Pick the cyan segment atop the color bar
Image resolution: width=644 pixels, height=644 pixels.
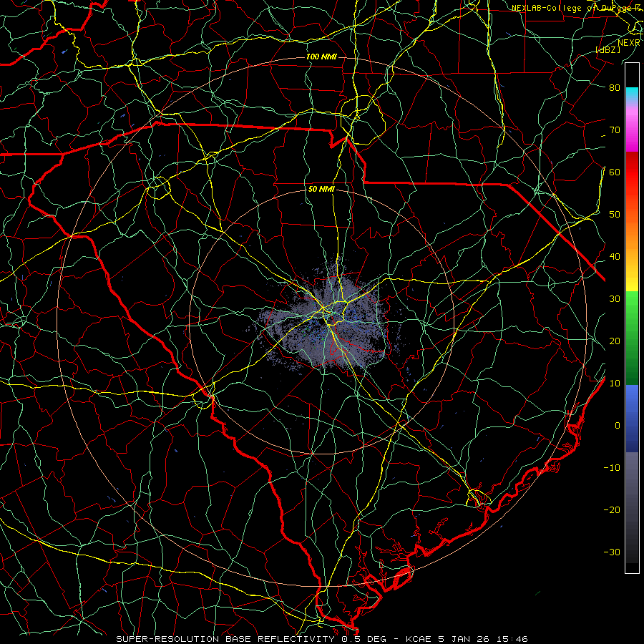click(632, 94)
